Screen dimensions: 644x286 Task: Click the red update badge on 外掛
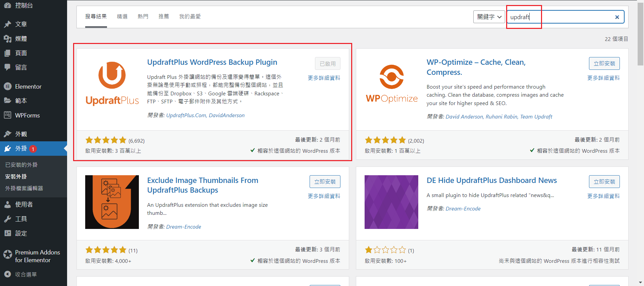(33, 149)
